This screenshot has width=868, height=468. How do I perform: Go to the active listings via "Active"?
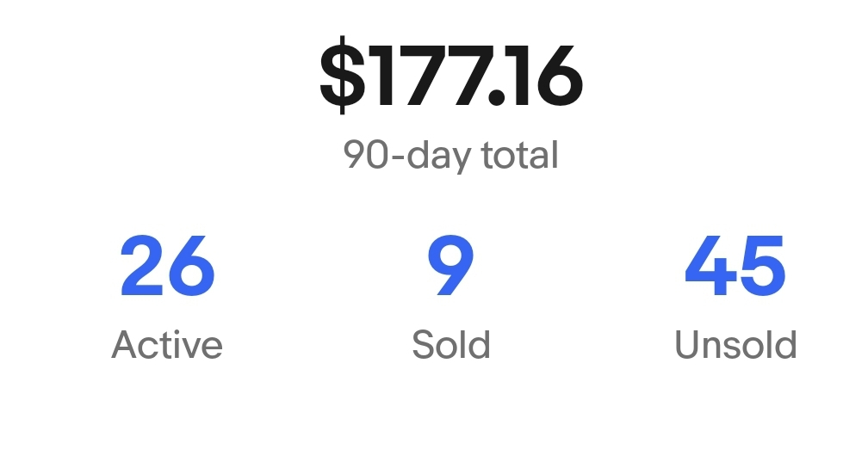coord(167,345)
